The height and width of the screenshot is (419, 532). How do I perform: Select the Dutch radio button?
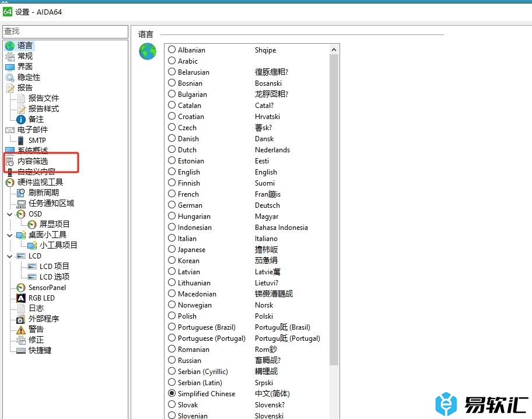[172, 150]
